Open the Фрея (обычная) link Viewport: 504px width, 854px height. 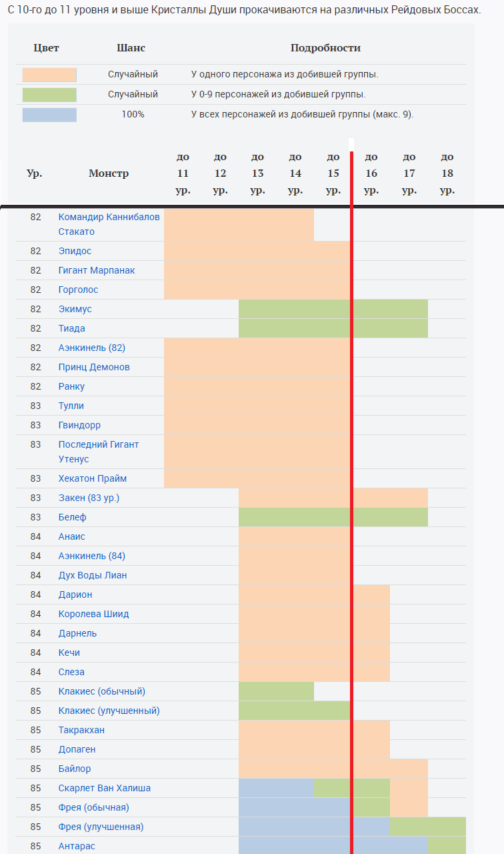pyautogui.click(x=94, y=807)
